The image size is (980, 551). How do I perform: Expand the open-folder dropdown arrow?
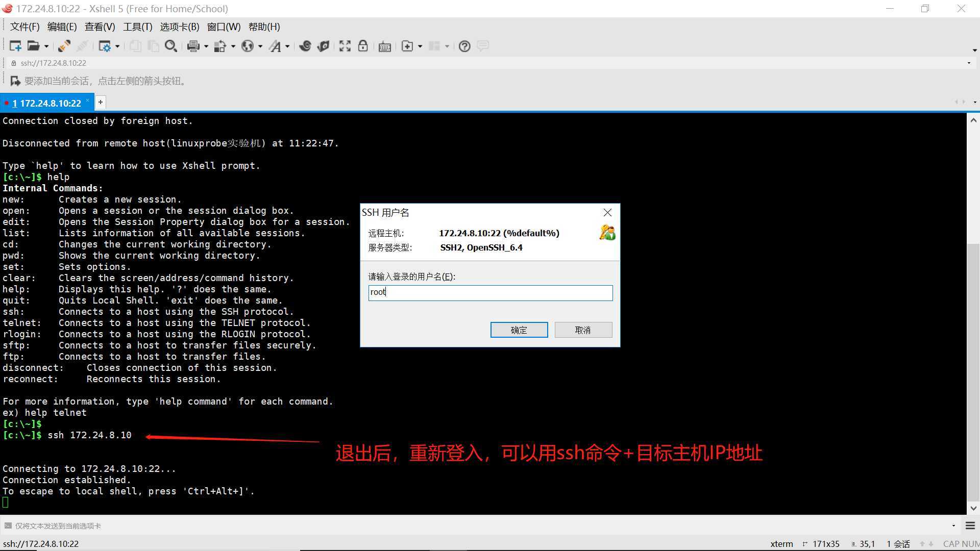[x=46, y=46]
